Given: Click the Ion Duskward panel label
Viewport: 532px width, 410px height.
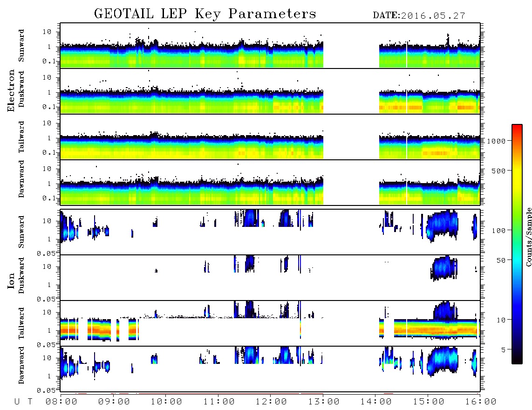Looking at the screenshot, I should click(x=21, y=275).
